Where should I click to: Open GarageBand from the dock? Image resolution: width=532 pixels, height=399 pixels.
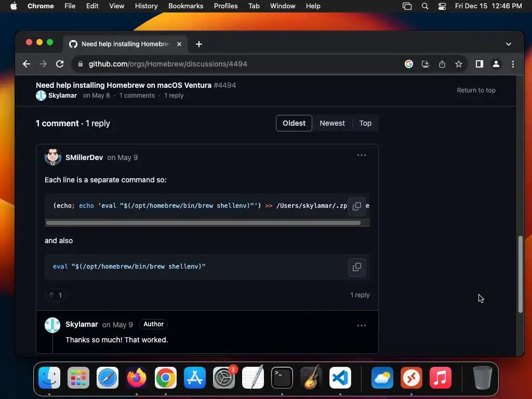[311, 378]
